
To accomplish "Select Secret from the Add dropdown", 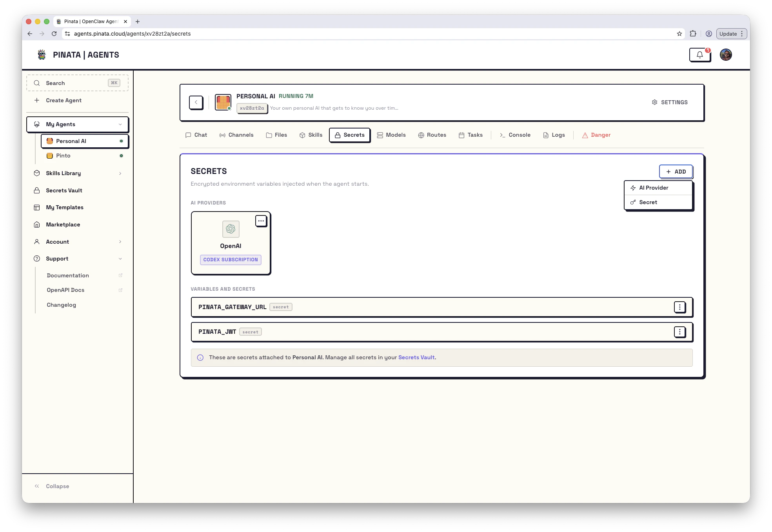I will [648, 202].
